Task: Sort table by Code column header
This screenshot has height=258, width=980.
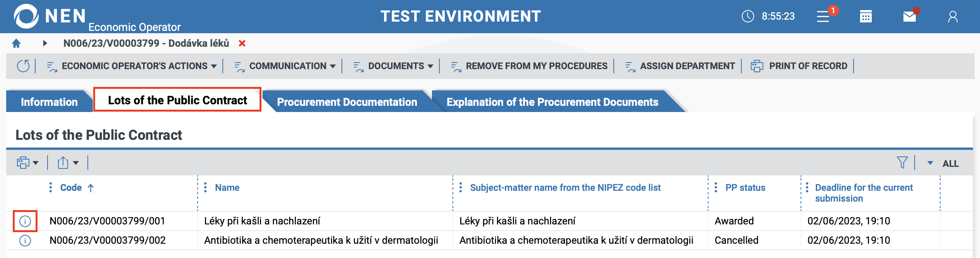Action: click(71, 188)
